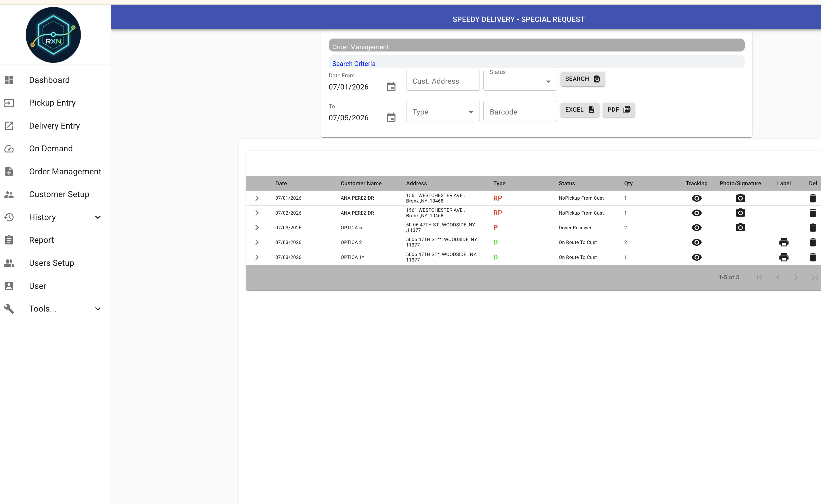Screen dimensions: 821x504
Task: Click the Date column header
Action: point(281,183)
